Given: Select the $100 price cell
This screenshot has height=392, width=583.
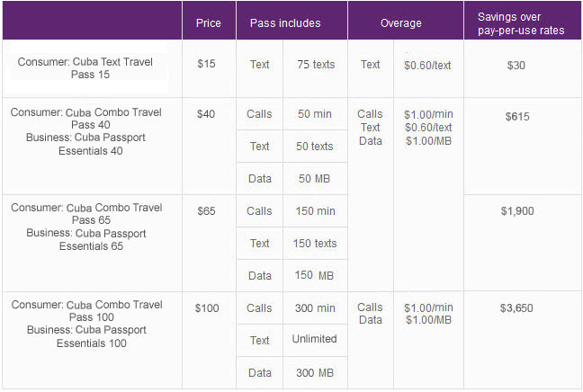Looking at the screenshot, I should 206,308.
